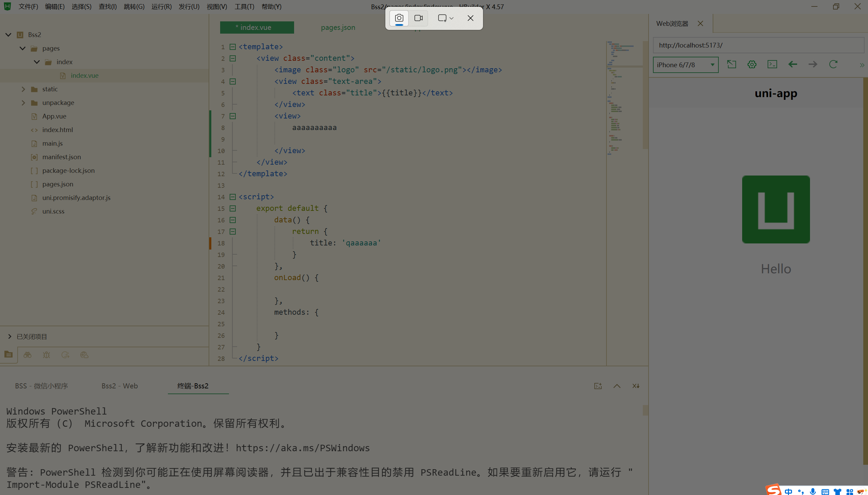
Task: Toggle Sogou Chinese/English mode 中
Action: tap(788, 492)
